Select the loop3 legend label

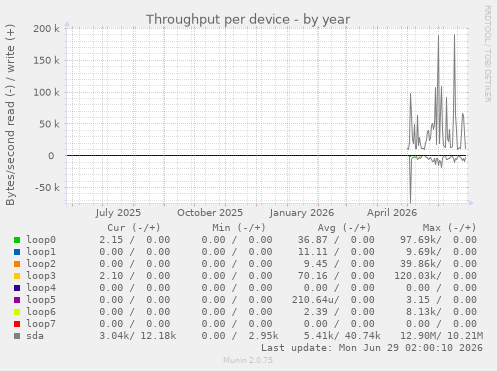pyautogui.click(x=41, y=276)
